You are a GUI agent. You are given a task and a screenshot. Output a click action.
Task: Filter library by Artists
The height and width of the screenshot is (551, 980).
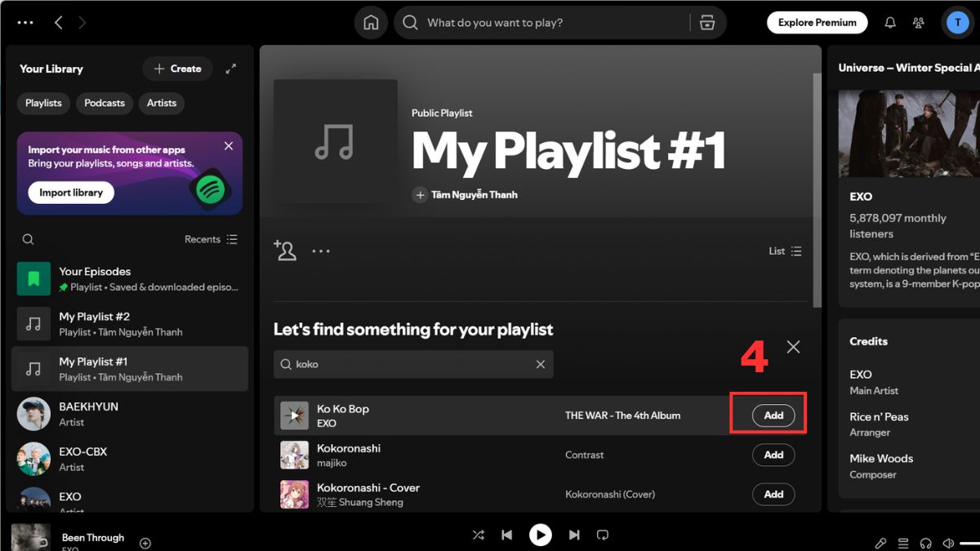pyautogui.click(x=162, y=103)
